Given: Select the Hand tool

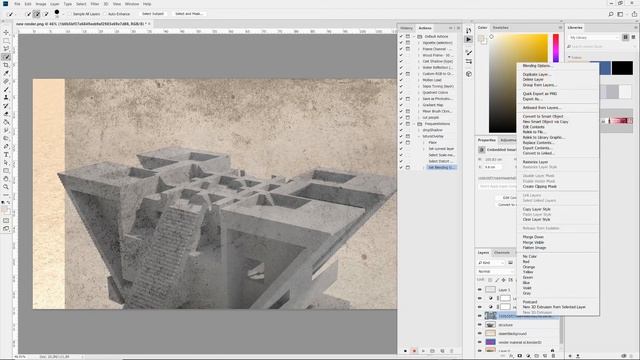Looking at the screenshot, I should click(6, 179).
